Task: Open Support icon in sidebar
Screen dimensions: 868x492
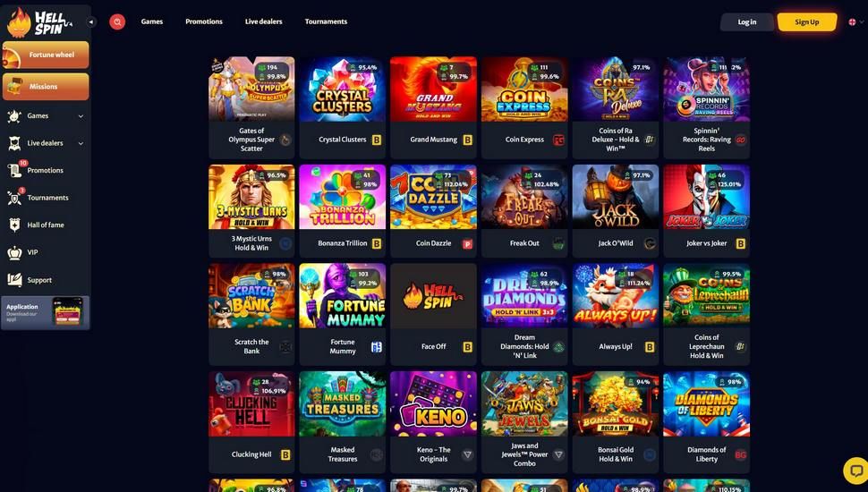Action: coord(14,280)
